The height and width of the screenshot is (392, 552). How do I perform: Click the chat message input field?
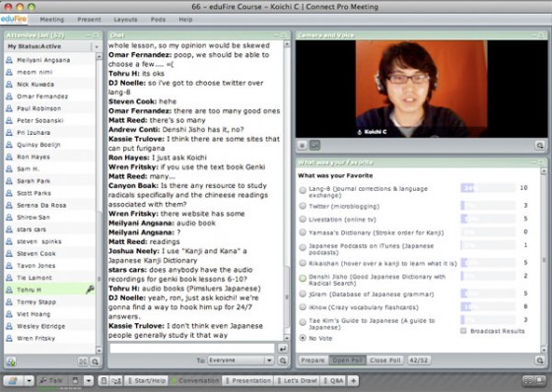click(x=192, y=349)
